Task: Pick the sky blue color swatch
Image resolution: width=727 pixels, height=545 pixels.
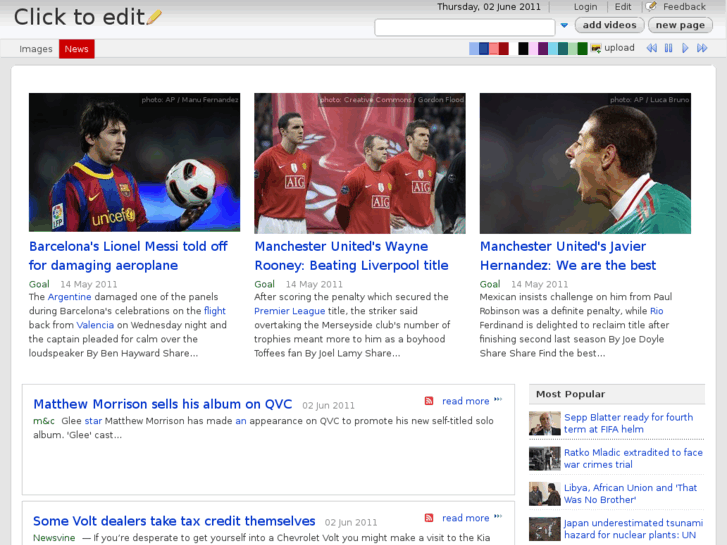Action: 553,49
